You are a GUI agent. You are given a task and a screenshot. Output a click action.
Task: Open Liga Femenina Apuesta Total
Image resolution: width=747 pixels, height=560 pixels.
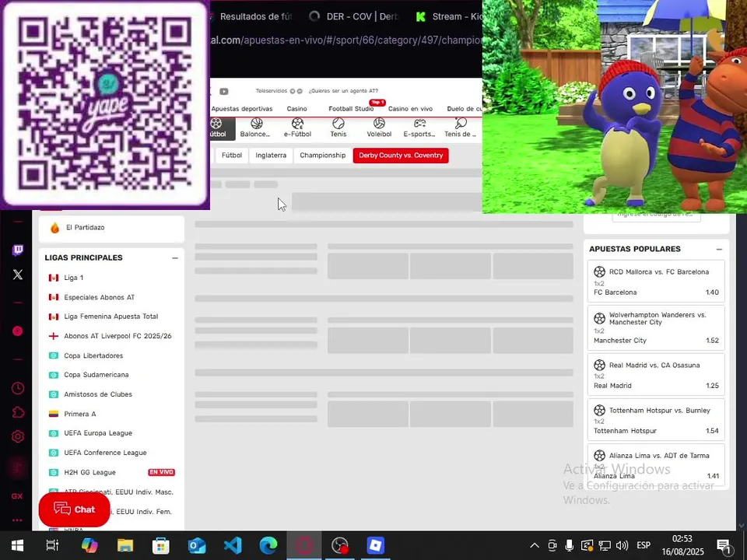point(111,317)
